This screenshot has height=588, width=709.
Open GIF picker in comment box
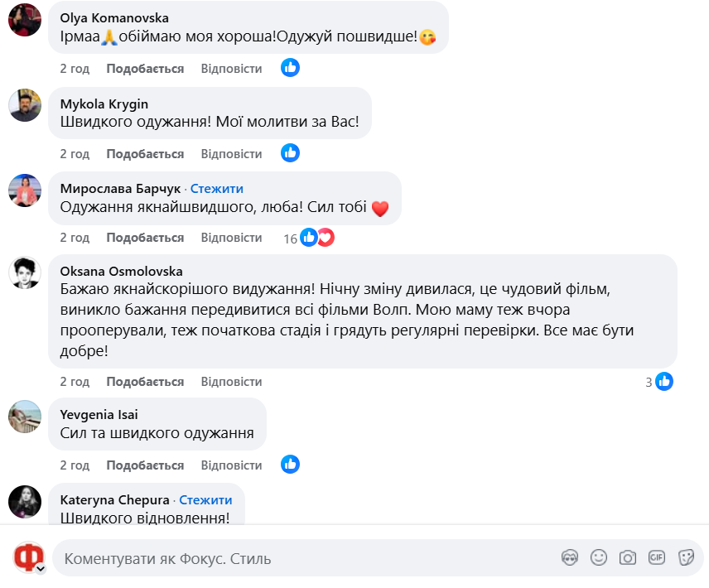coord(657,557)
